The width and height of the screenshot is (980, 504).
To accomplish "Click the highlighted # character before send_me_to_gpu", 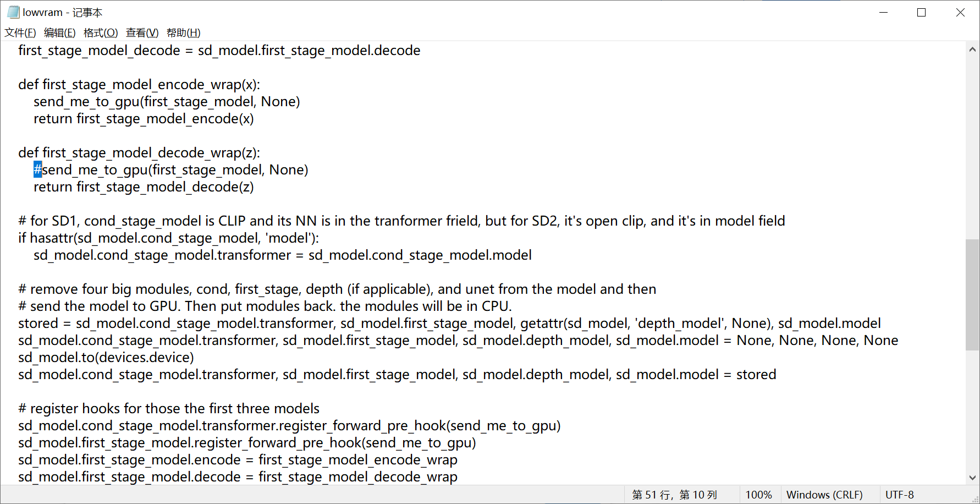I will [37, 169].
